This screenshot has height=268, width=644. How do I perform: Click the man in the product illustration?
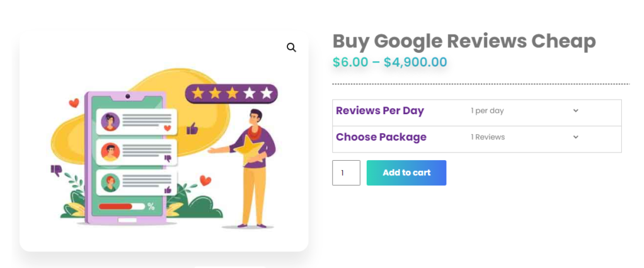click(x=256, y=170)
